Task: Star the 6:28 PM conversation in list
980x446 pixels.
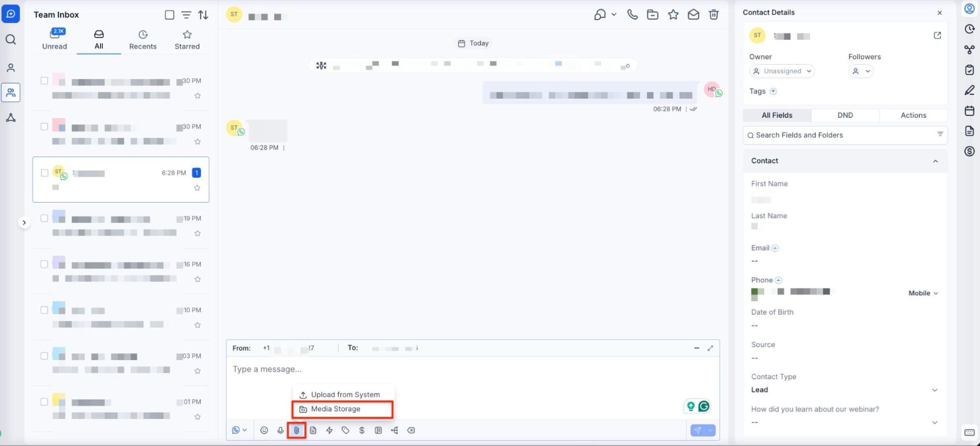Action: click(x=197, y=188)
